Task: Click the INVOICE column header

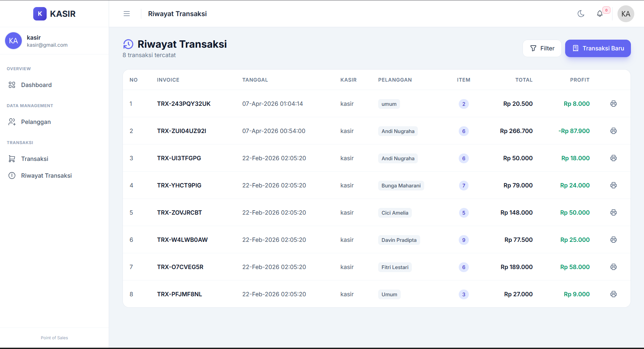Action: click(168, 80)
